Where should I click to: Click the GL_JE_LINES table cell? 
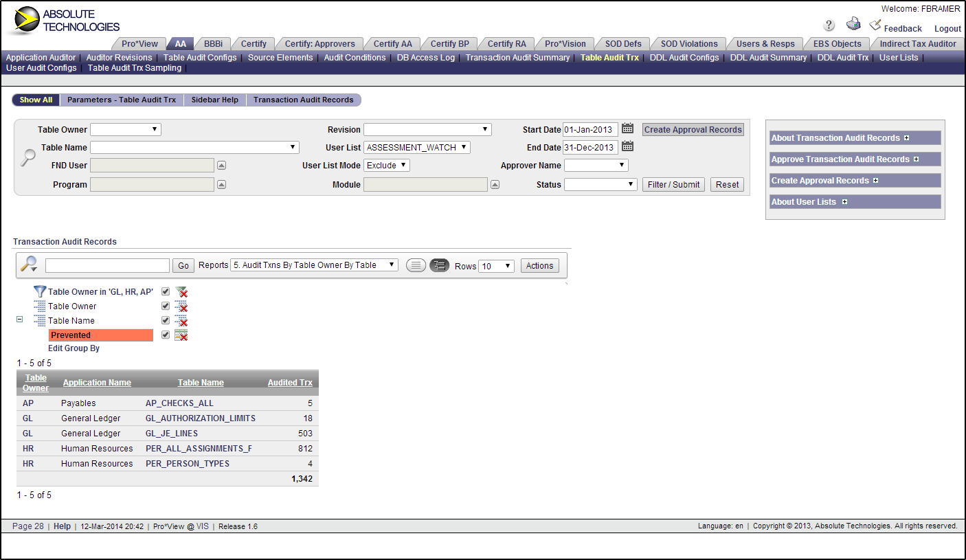coord(172,434)
